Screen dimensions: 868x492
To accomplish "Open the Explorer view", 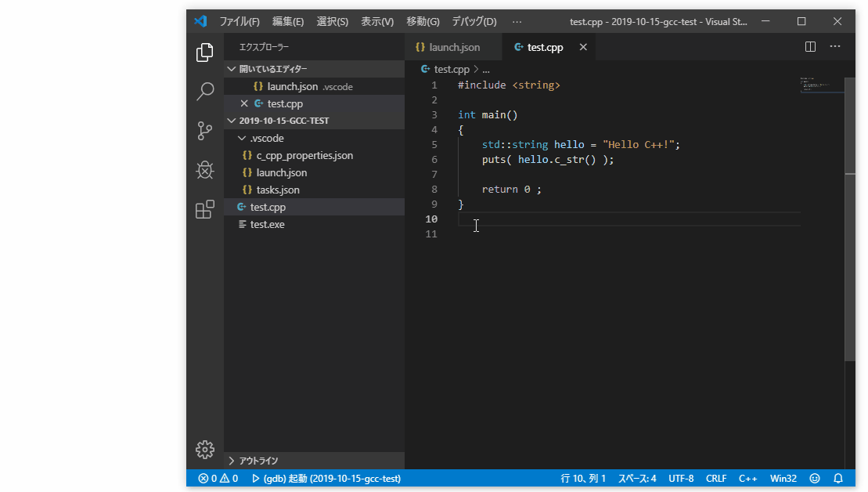I will coord(204,52).
